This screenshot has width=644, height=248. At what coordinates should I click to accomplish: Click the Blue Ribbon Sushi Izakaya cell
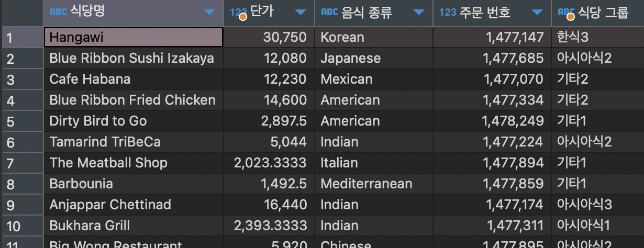point(134,58)
